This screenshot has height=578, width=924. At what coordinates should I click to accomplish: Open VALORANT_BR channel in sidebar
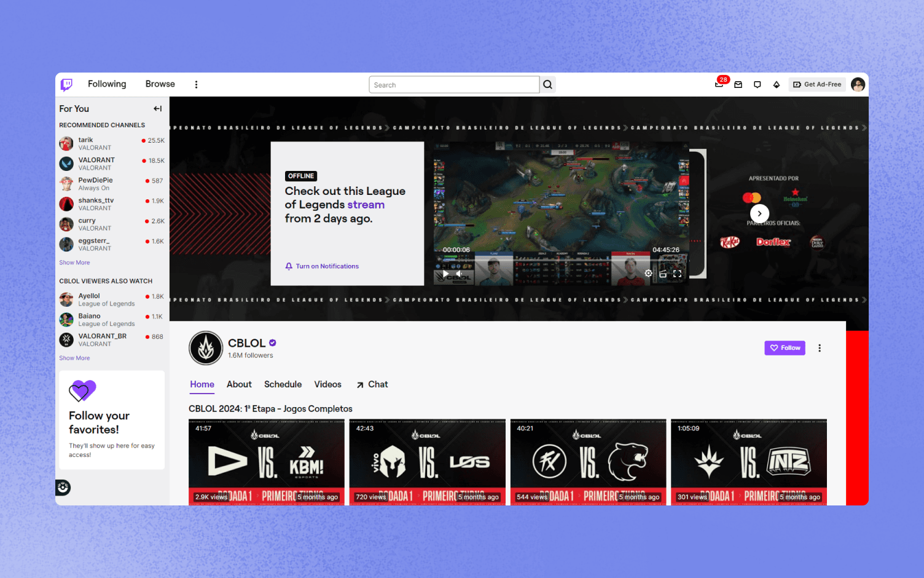tap(112, 340)
